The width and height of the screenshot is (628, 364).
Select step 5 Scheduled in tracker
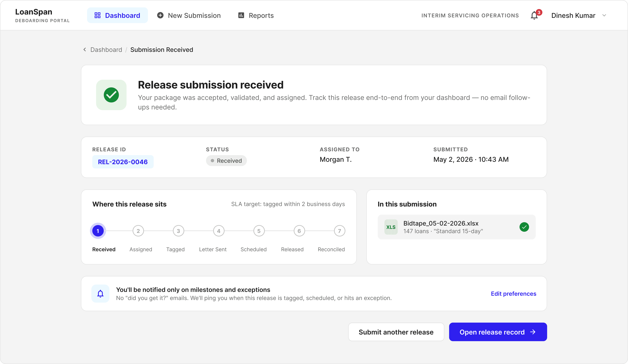coord(259,231)
